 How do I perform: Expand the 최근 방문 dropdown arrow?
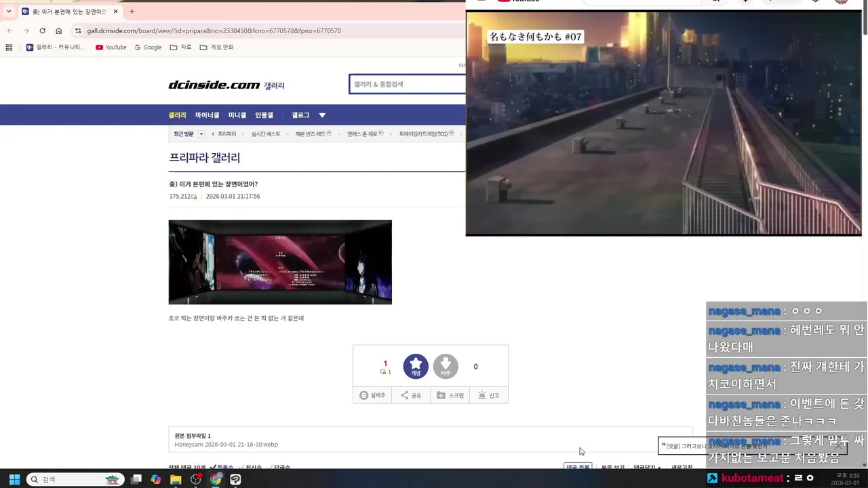[x=201, y=134]
